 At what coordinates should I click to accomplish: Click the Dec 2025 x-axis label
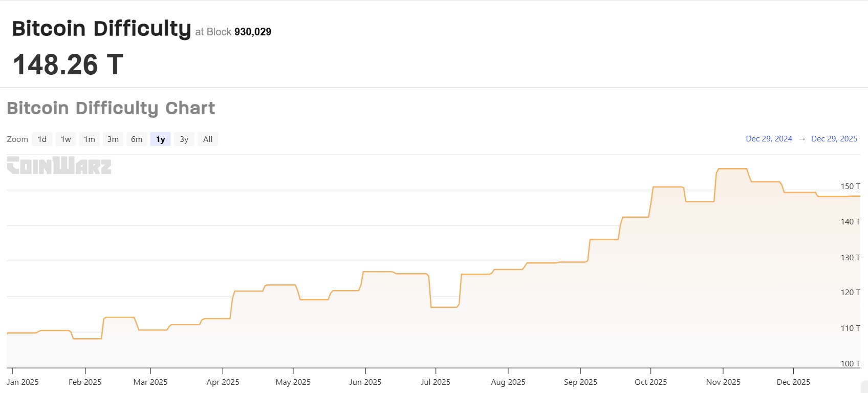[x=793, y=382]
